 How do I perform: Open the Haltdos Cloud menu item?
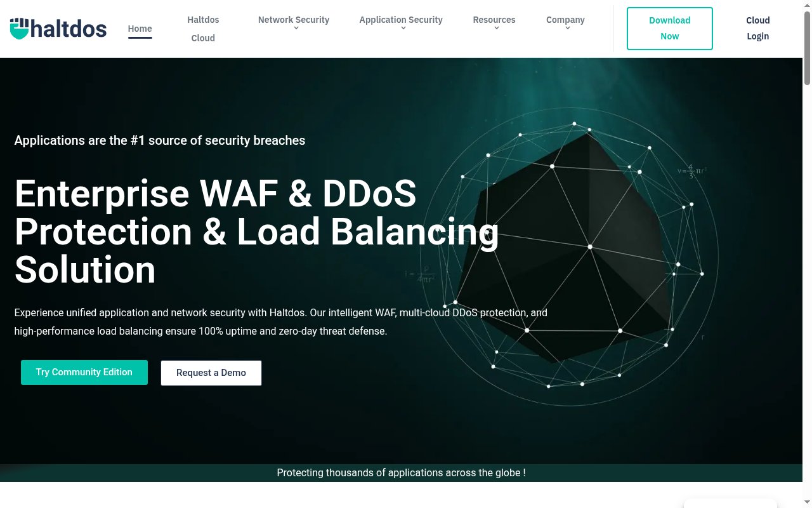point(203,29)
